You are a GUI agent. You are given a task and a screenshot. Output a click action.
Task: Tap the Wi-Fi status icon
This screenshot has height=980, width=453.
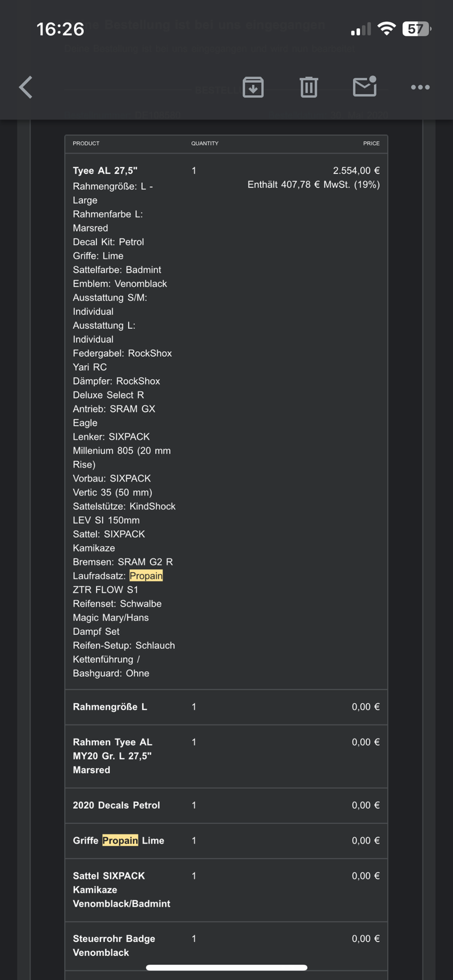[x=387, y=29]
